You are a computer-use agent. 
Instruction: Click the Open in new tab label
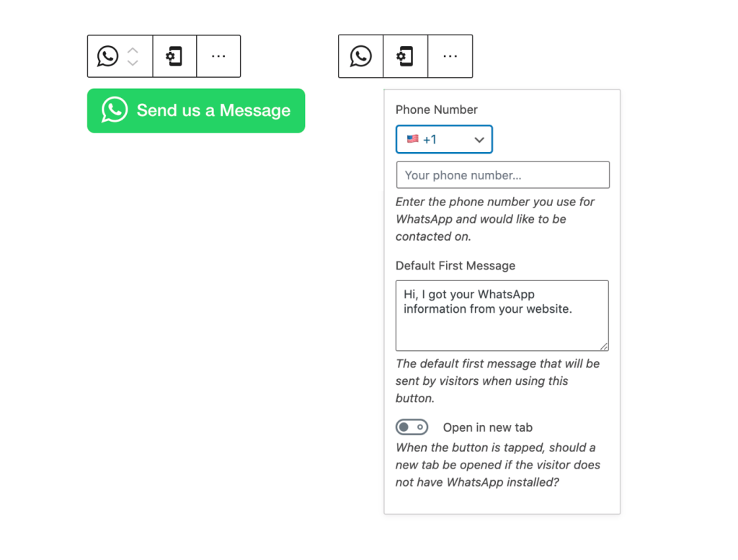point(488,427)
